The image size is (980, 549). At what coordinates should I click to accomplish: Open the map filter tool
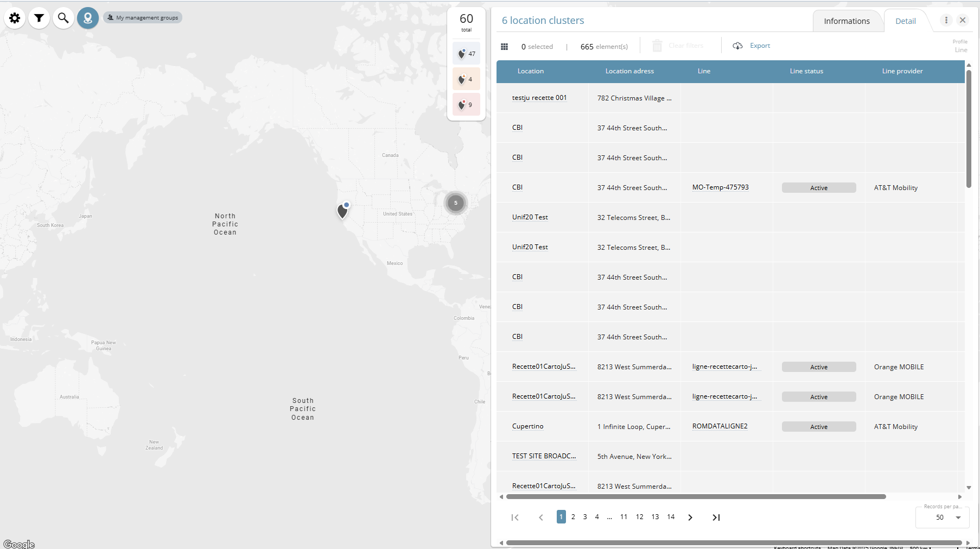click(39, 18)
